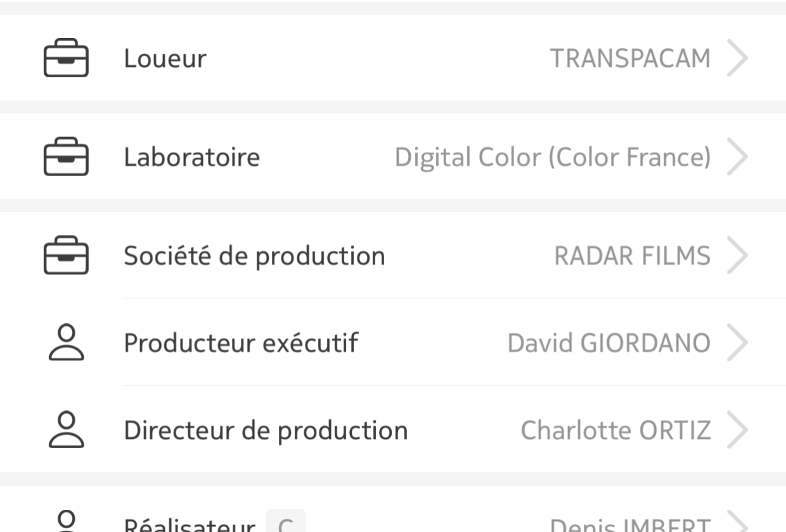Open Loueur details via its chevron

[737, 58]
